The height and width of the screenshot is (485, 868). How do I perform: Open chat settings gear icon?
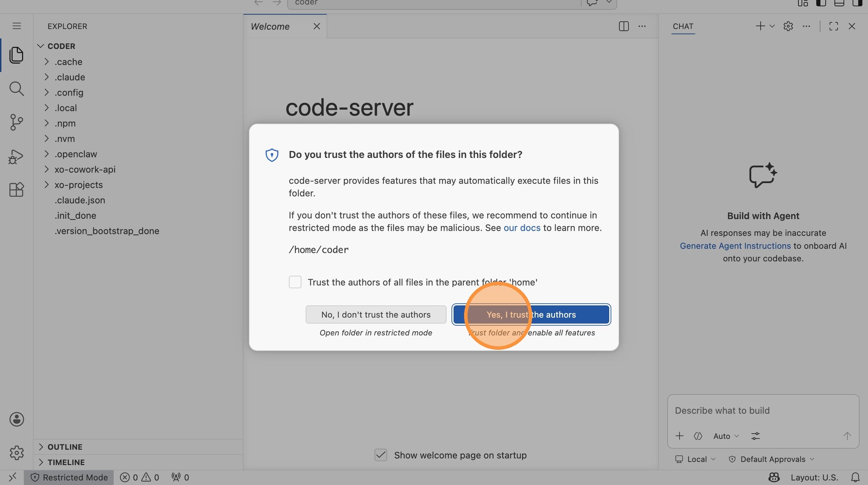[788, 26]
